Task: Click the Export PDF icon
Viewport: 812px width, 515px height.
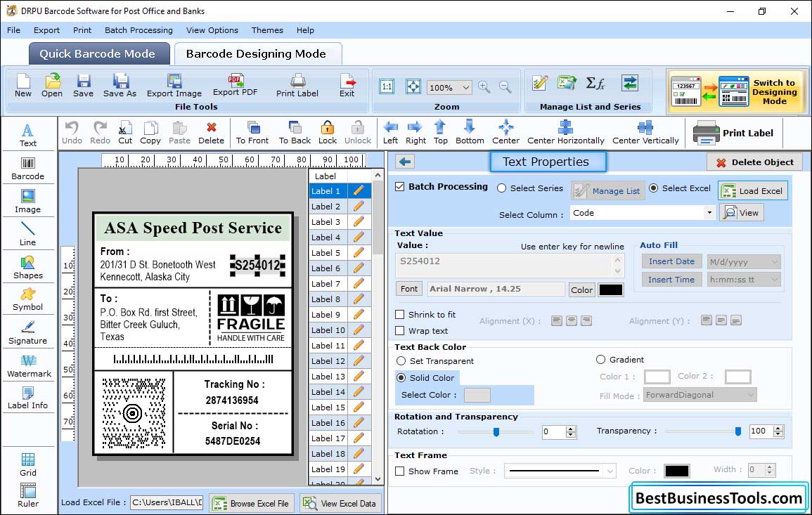Action: pos(235,86)
